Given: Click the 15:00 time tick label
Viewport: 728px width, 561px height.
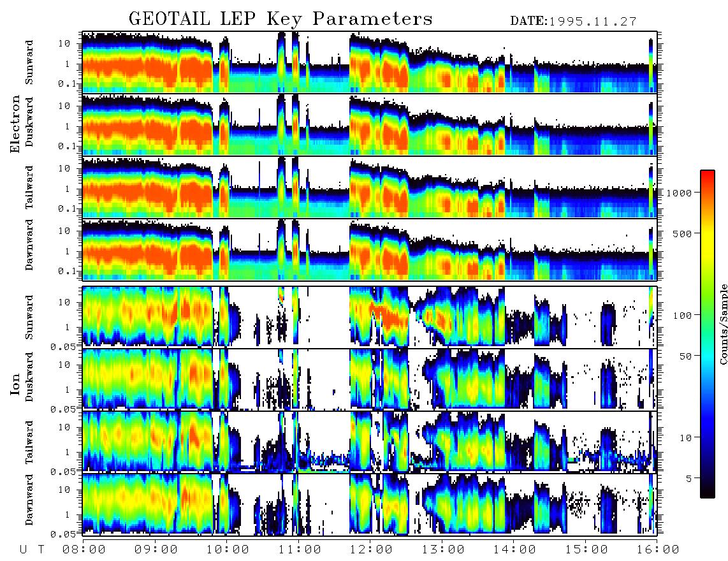Looking at the screenshot, I should (586, 550).
